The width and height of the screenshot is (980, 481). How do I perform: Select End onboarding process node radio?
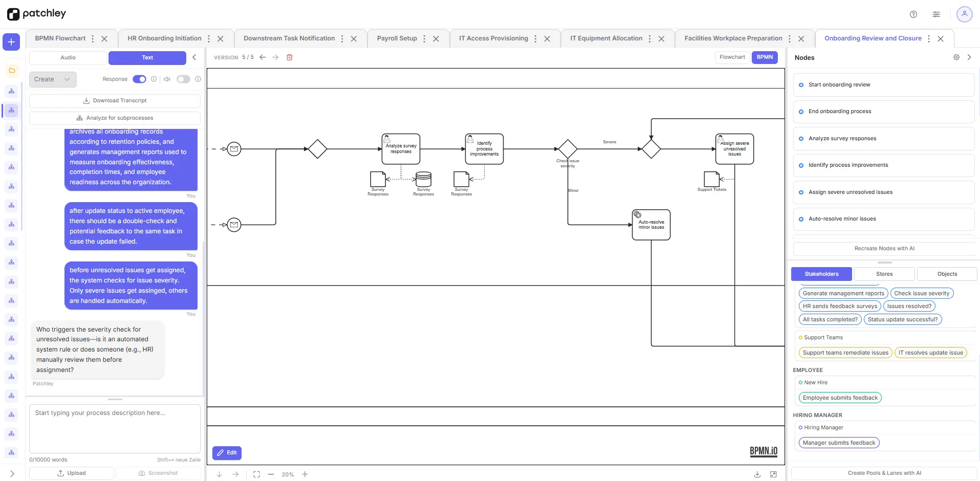point(801,112)
